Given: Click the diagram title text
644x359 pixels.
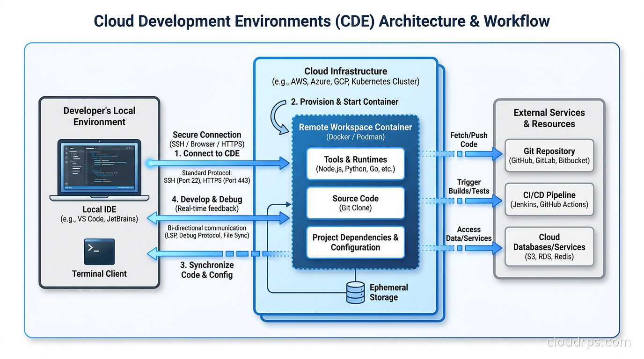Looking at the screenshot, I should (x=322, y=21).
